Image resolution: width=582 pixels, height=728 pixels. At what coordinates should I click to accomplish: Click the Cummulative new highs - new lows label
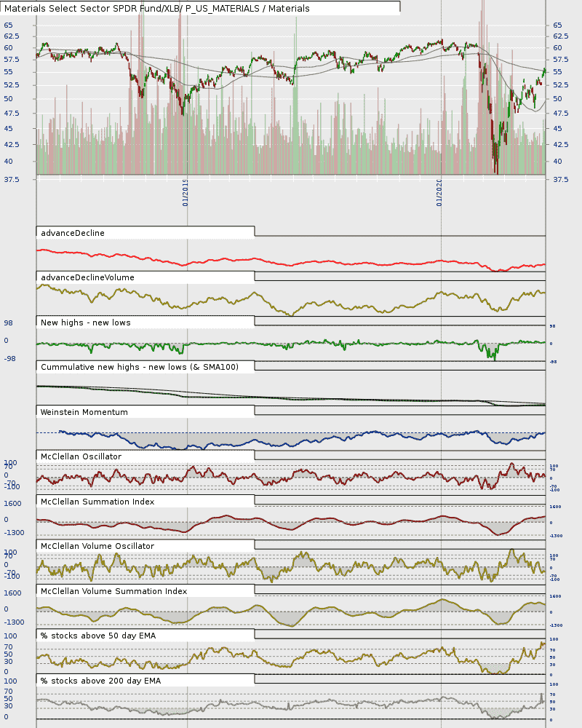[x=139, y=367]
